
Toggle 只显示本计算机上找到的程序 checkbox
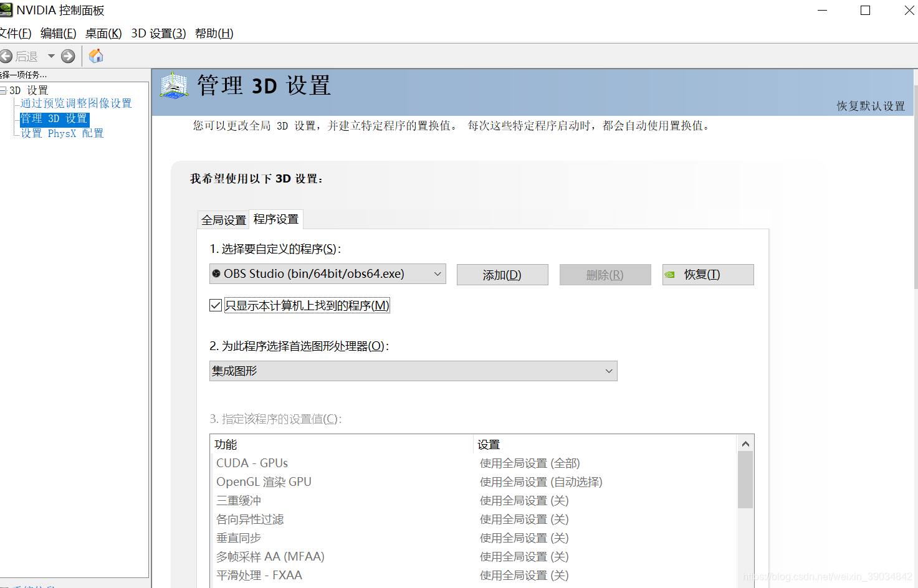(216, 305)
